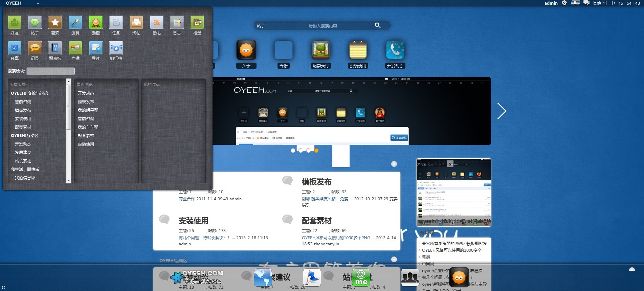644x291 pixels.
Task: Open the 记录 speech bubble icon
Action: pyautogui.click(x=35, y=48)
